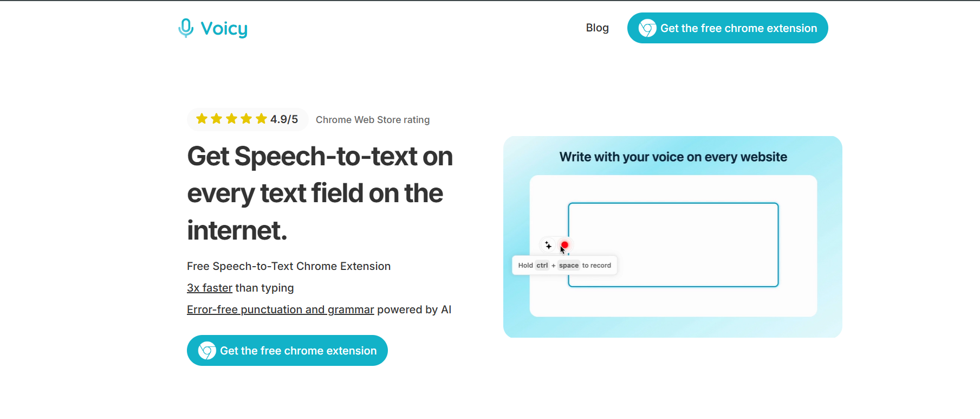Click the third gold rating star
The height and width of the screenshot is (419, 980).
pos(231,119)
